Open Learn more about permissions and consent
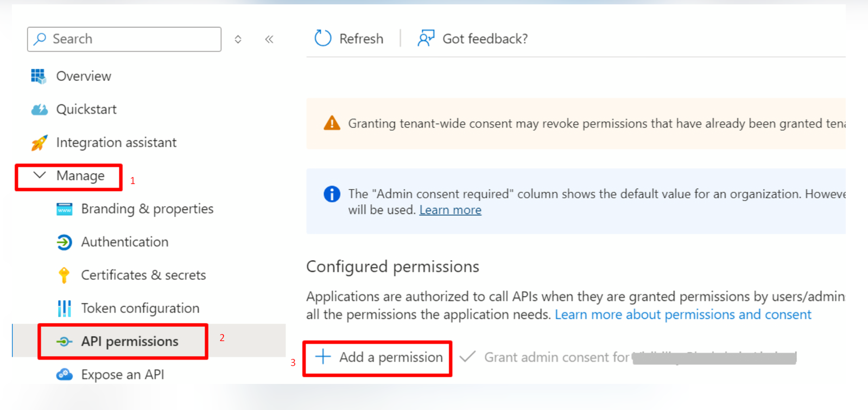 (682, 315)
